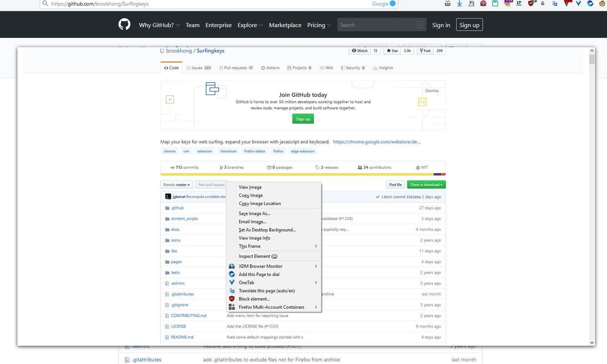Open the Pull requests tab

click(236, 68)
